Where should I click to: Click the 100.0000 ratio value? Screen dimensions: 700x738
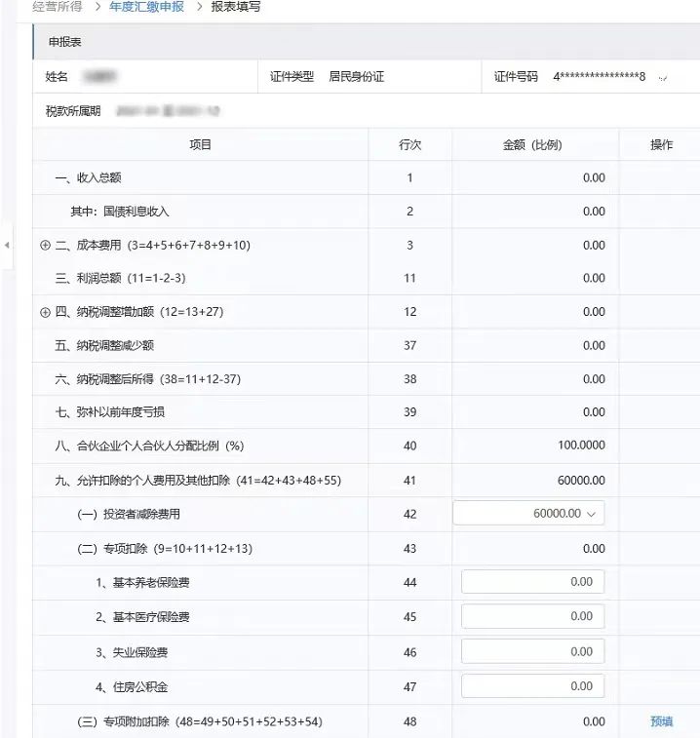click(581, 446)
